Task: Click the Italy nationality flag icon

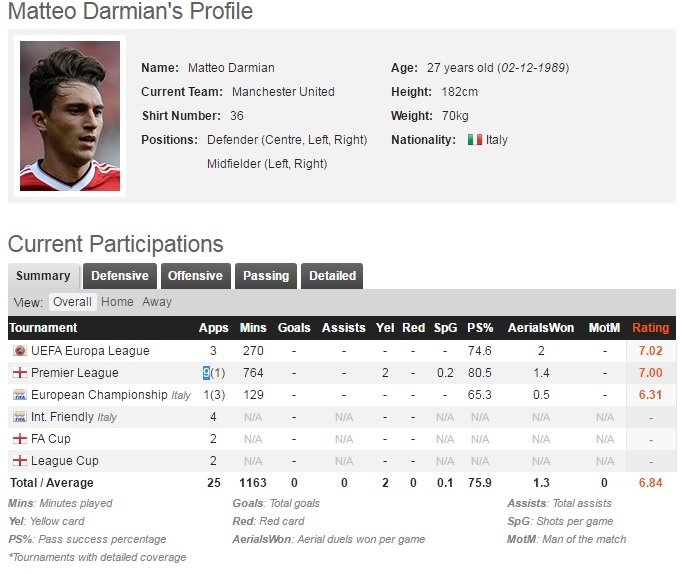Action: pyautogui.click(x=475, y=140)
